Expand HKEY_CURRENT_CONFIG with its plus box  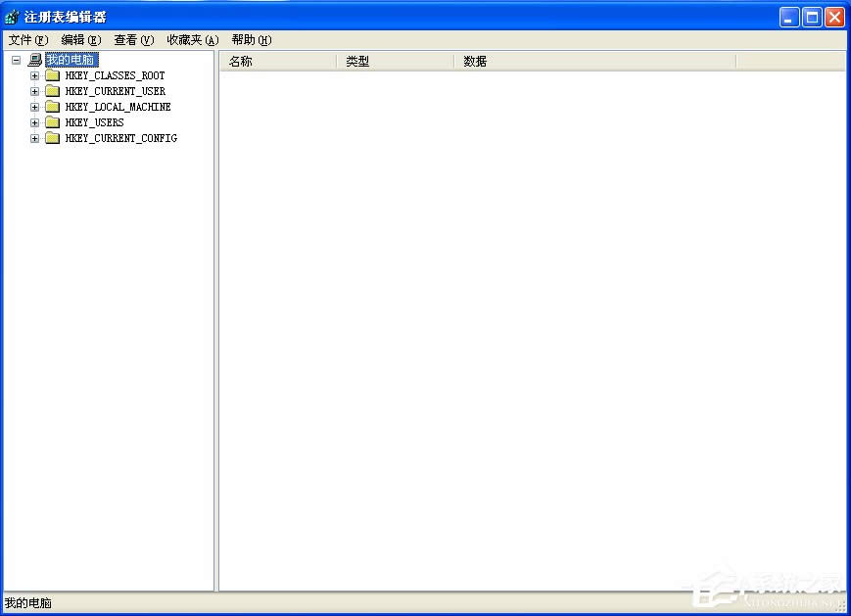pos(34,138)
